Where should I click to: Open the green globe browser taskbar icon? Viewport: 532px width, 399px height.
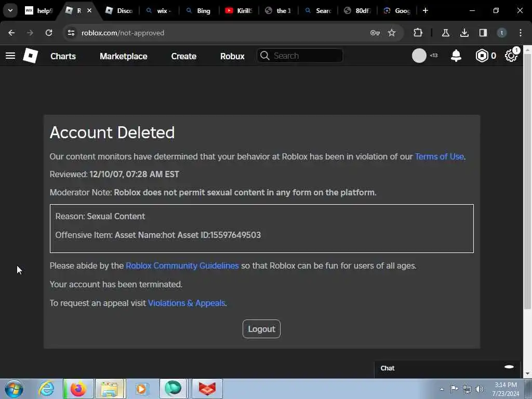click(173, 389)
